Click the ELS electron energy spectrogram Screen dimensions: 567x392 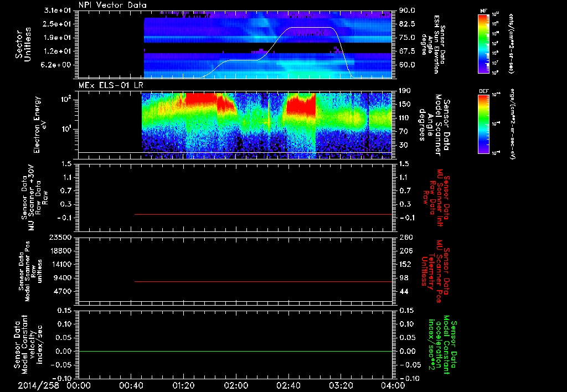266,126
